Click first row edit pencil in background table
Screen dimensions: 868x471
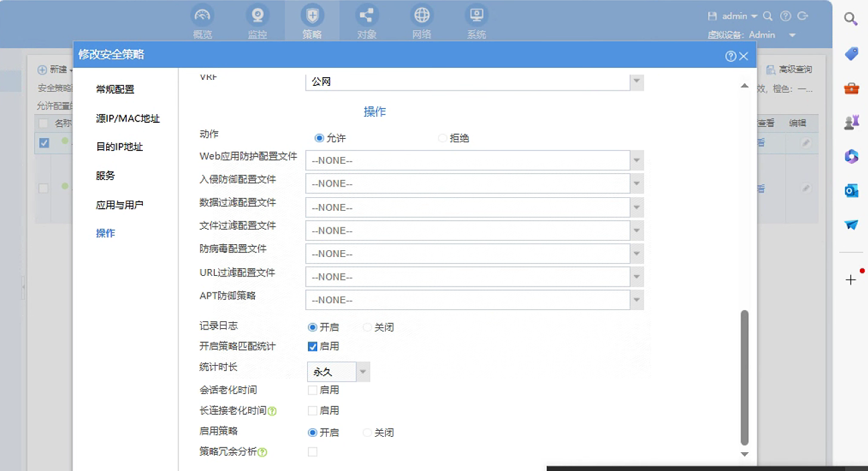[806, 143]
